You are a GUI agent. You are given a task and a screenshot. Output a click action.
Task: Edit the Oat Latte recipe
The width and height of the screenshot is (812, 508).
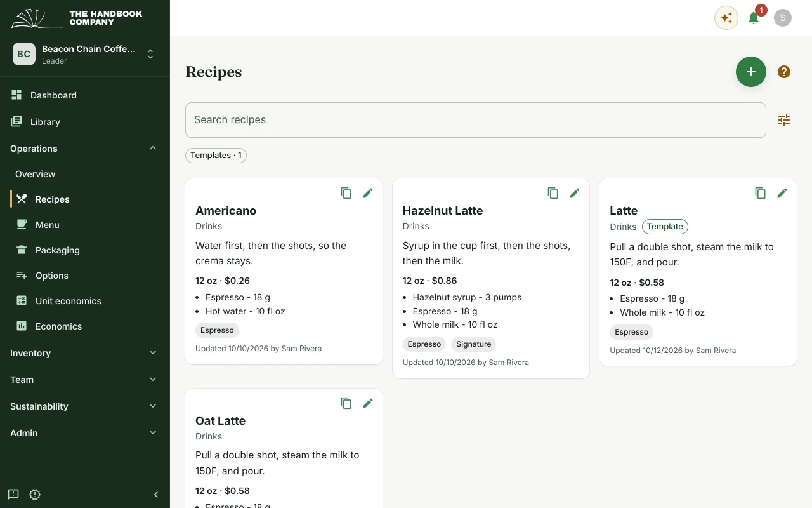[368, 403]
